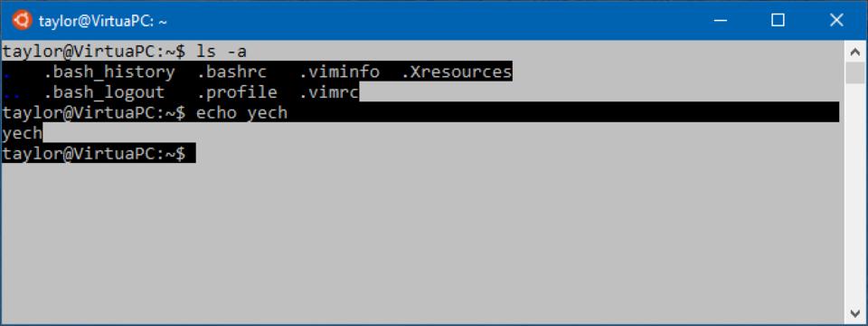This screenshot has height=326, width=868.
Task: Click the .vimrc filename
Action: click(329, 92)
